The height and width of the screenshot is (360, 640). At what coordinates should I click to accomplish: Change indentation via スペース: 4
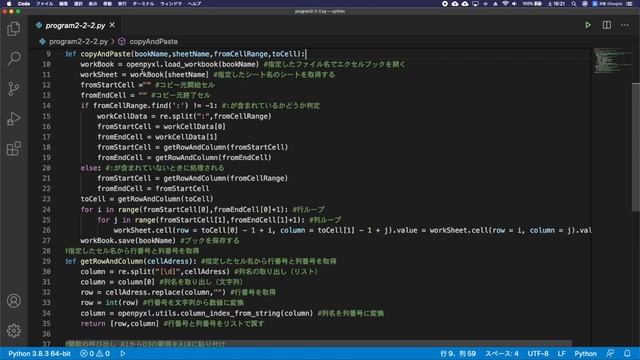(502, 353)
